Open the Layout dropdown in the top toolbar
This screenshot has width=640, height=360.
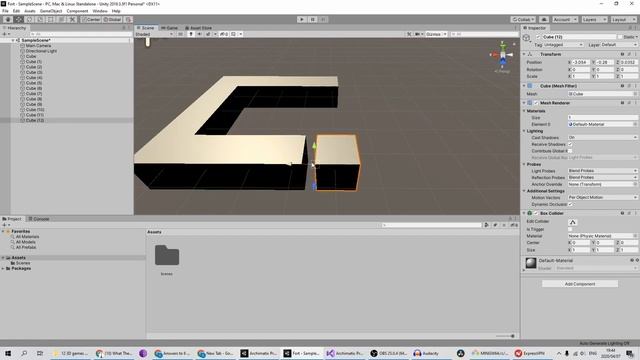point(623,20)
